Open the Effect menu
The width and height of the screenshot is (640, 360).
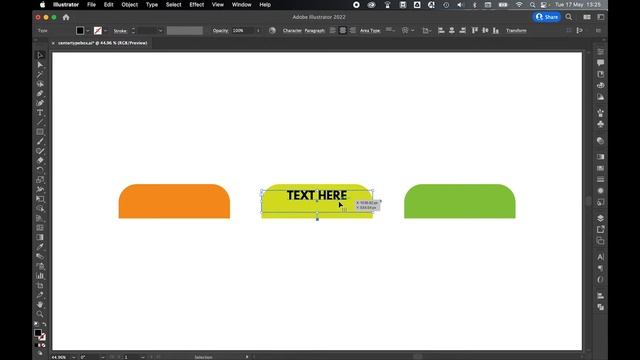[196, 5]
